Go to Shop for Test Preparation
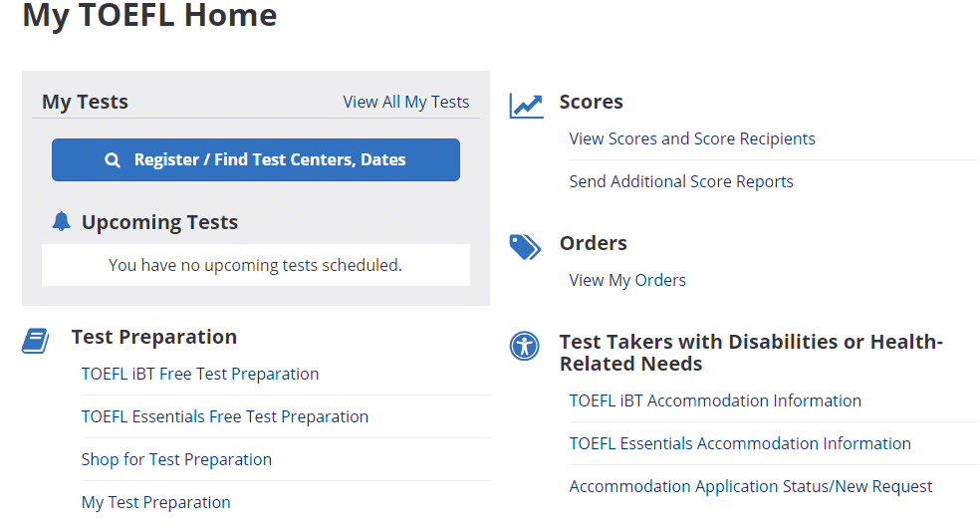The height and width of the screenshot is (531, 980). coord(176,459)
